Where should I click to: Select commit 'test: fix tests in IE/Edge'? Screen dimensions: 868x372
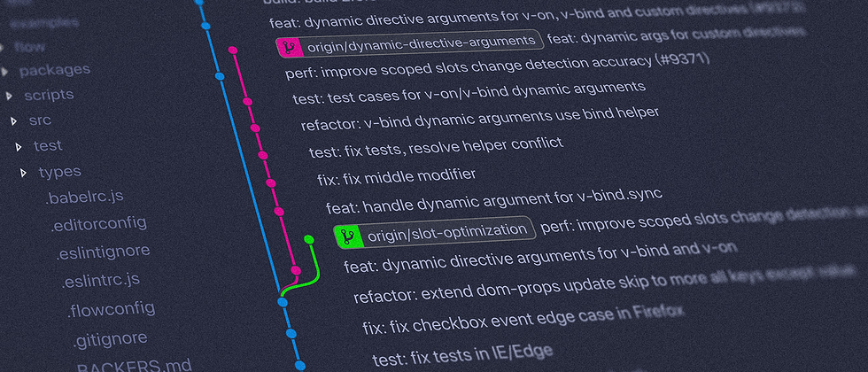[x=462, y=354]
